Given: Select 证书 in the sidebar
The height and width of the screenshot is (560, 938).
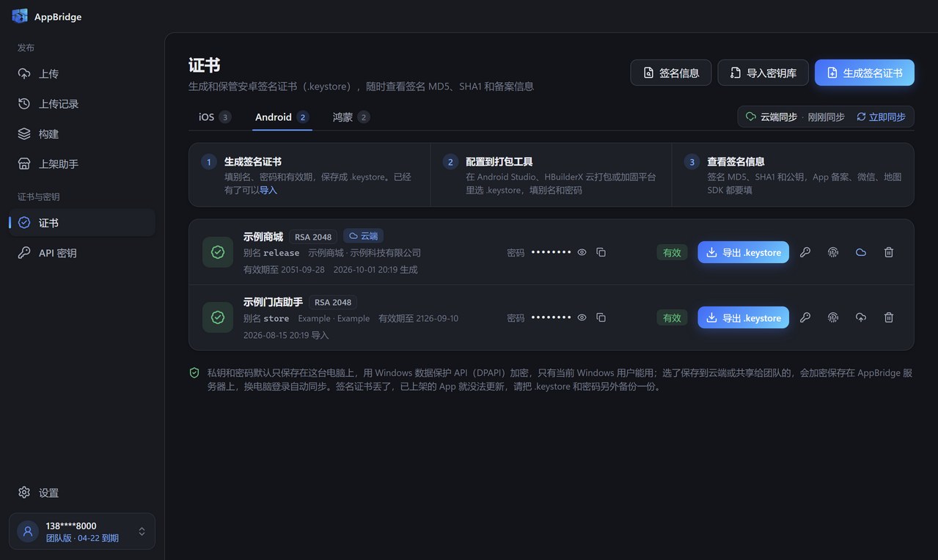Looking at the screenshot, I should click(x=82, y=223).
